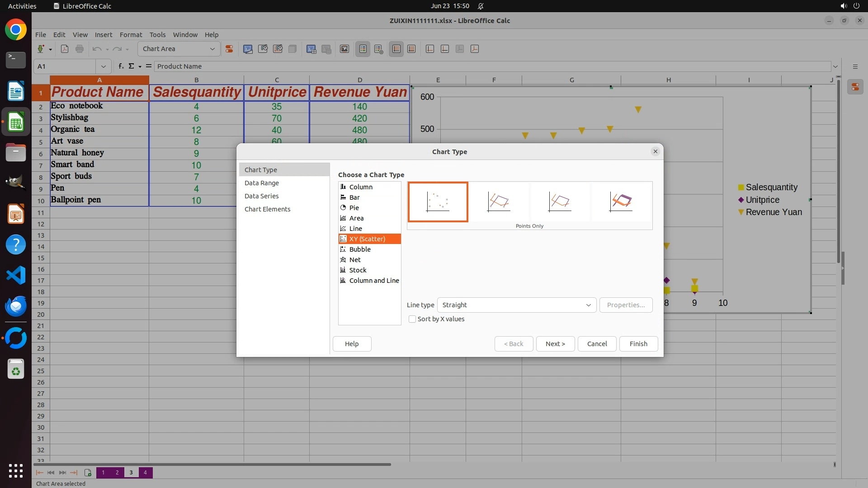Click Format Selection icon beside Chart Area box

pyautogui.click(x=229, y=49)
